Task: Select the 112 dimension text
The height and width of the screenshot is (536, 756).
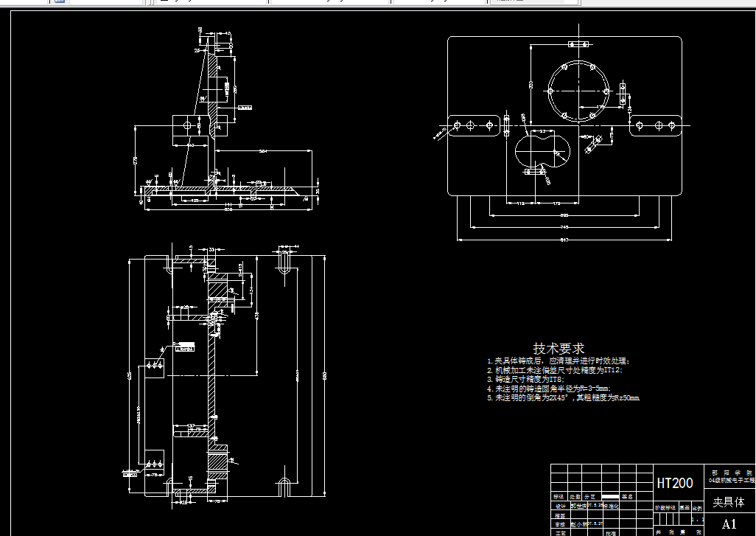Action: [x=521, y=203]
